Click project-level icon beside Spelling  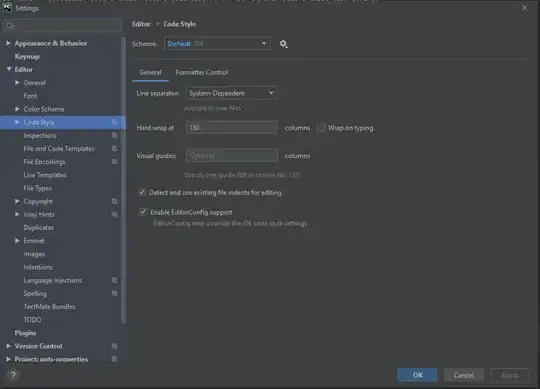coord(114,294)
